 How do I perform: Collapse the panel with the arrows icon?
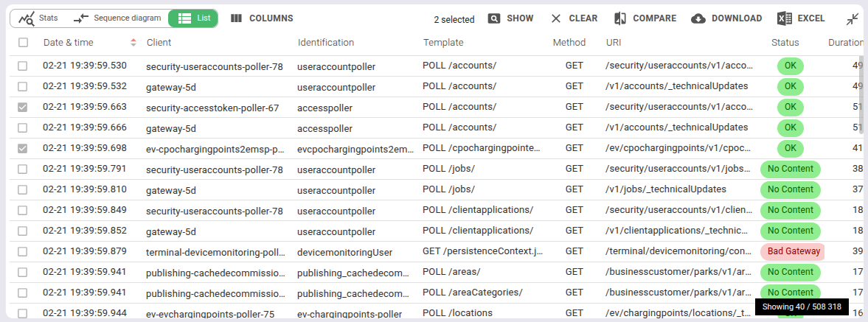(853, 19)
